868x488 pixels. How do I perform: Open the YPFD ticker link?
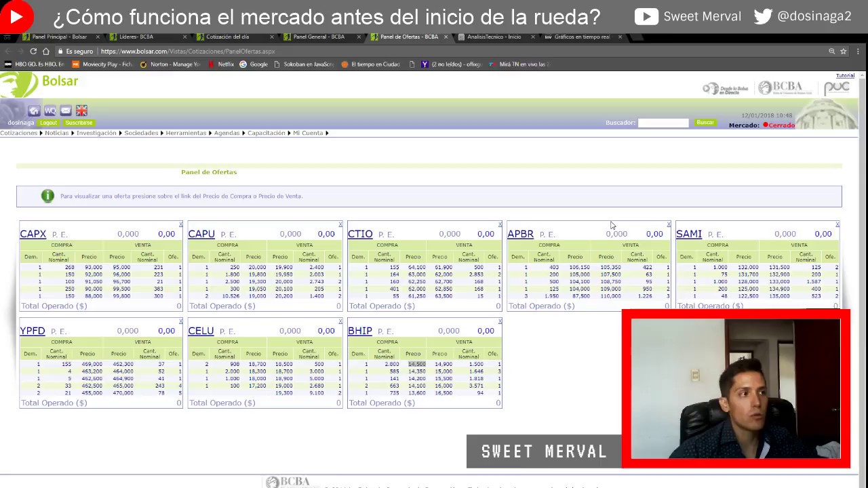click(x=32, y=331)
